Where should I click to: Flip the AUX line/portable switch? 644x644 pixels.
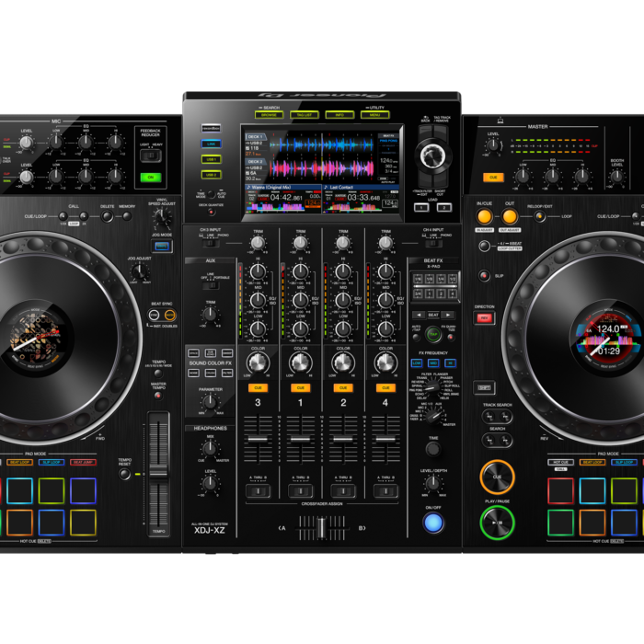tap(211, 285)
